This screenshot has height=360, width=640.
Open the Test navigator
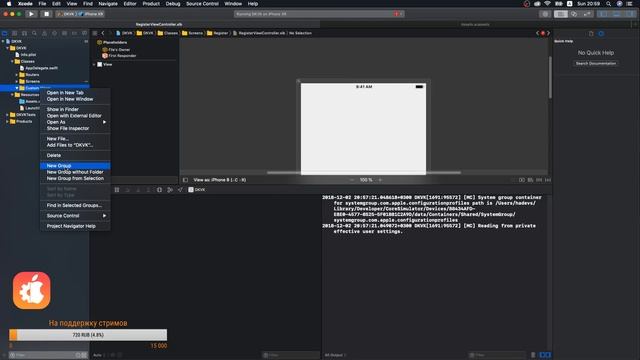click(x=54, y=33)
